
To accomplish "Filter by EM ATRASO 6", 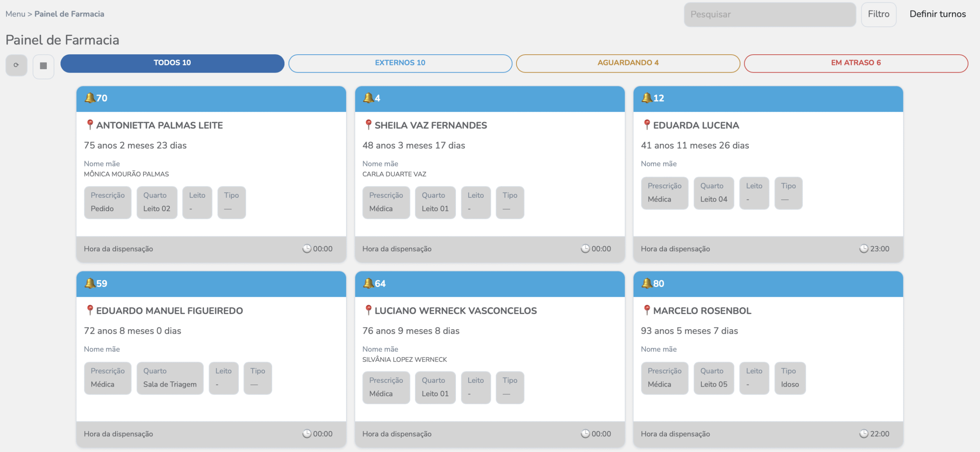I will [856, 63].
